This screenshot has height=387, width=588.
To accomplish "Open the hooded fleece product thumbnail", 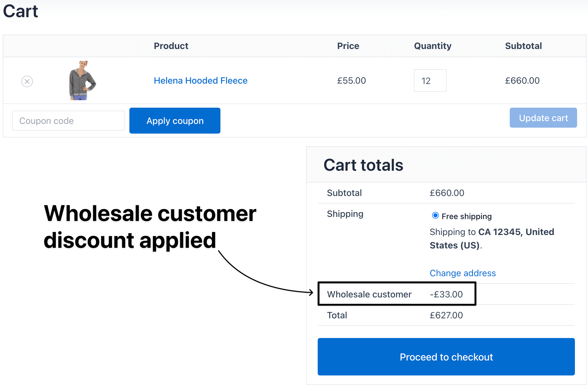I will [x=82, y=81].
